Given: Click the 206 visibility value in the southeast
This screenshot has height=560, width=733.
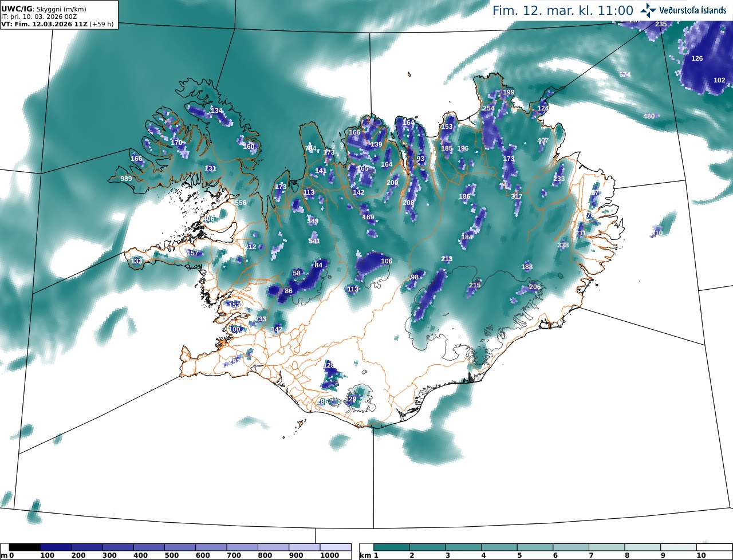Looking at the screenshot, I should [x=534, y=287].
